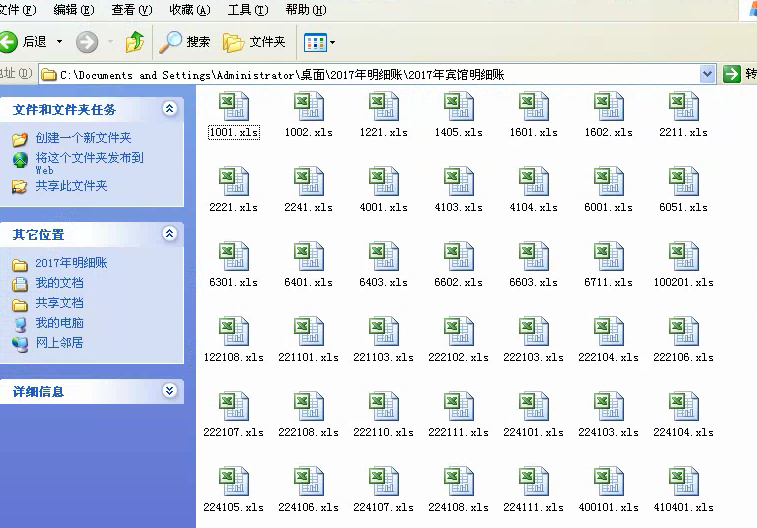This screenshot has width=757, height=528.
Task: Select the 222104.xls file icon
Action: [x=609, y=331]
